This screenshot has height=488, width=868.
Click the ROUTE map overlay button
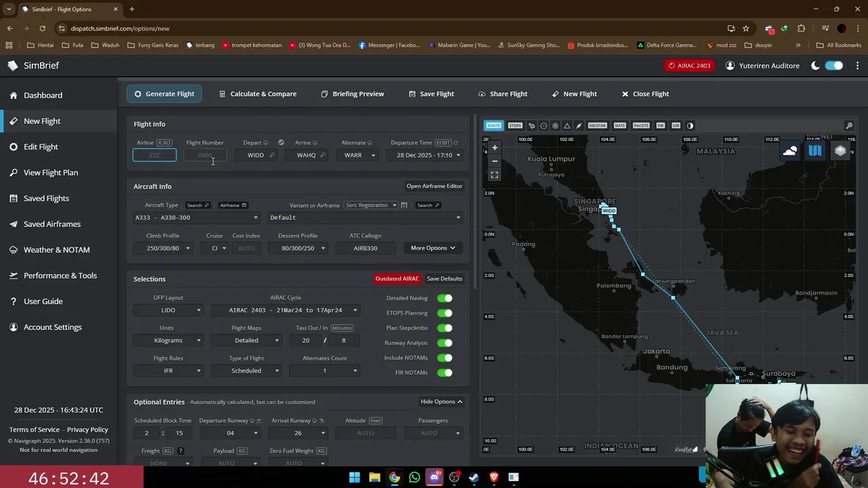click(494, 125)
